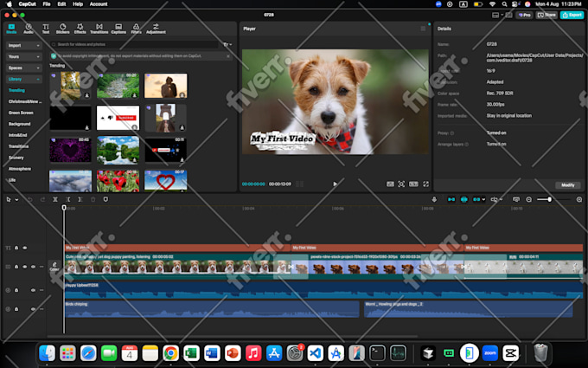Click the play button in the player
Viewport: 588px width, 368px height.
coord(335,184)
